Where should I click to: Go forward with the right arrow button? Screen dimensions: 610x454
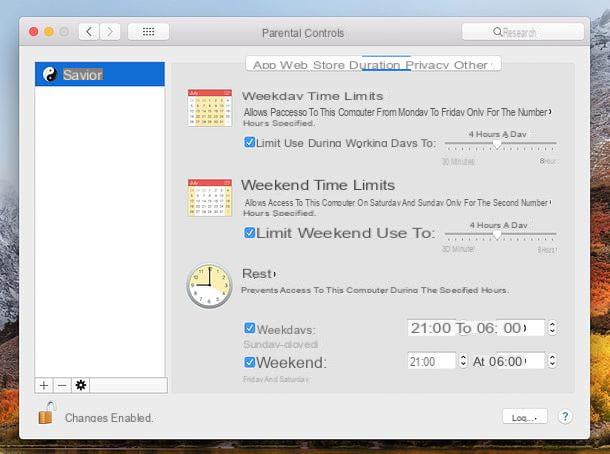click(x=110, y=32)
